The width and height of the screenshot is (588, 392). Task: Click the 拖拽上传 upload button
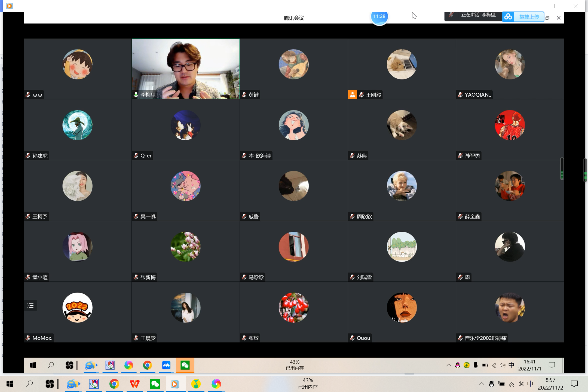(x=529, y=17)
